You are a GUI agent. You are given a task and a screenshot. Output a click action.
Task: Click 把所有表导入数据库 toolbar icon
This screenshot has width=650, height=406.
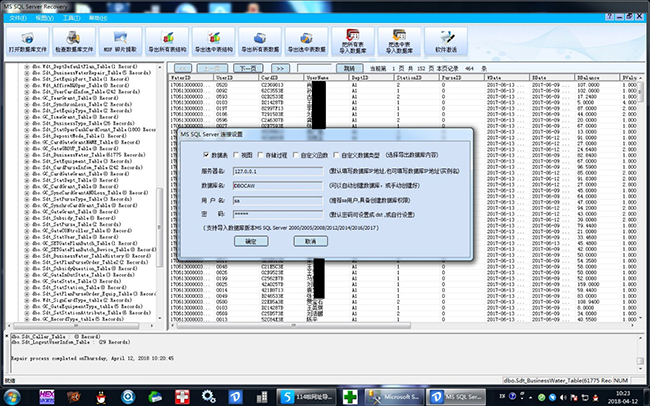(x=353, y=41)
